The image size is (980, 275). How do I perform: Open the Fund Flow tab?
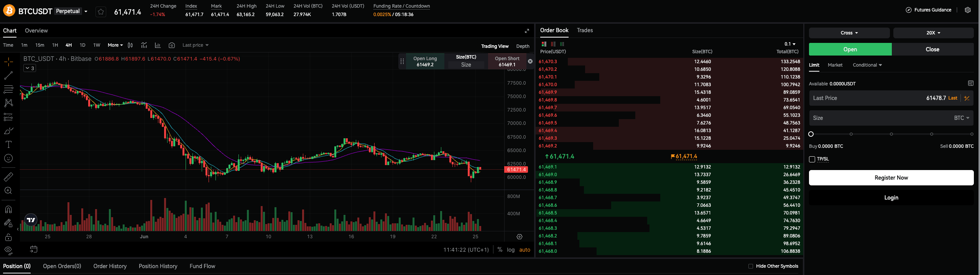tap(202, 266)
